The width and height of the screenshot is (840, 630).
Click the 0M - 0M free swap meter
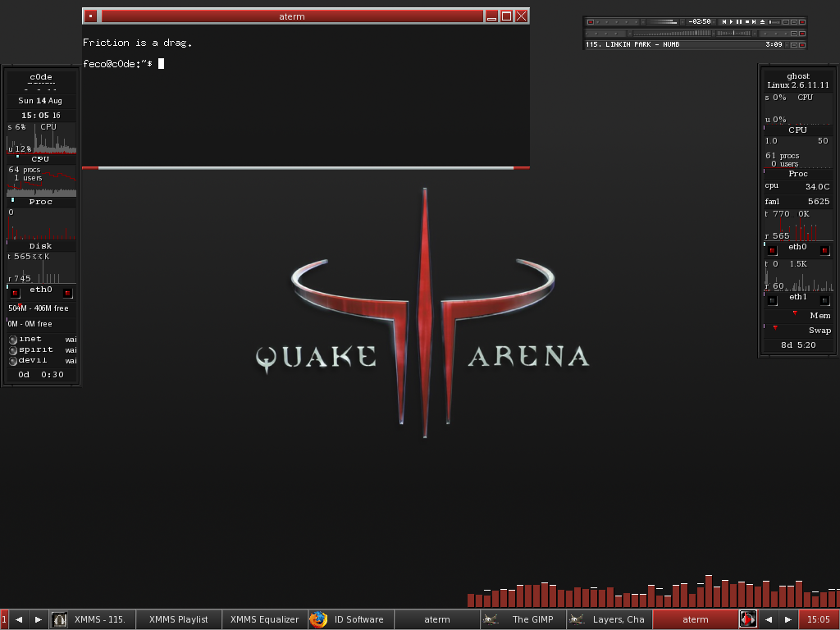(x=41, y=323)
